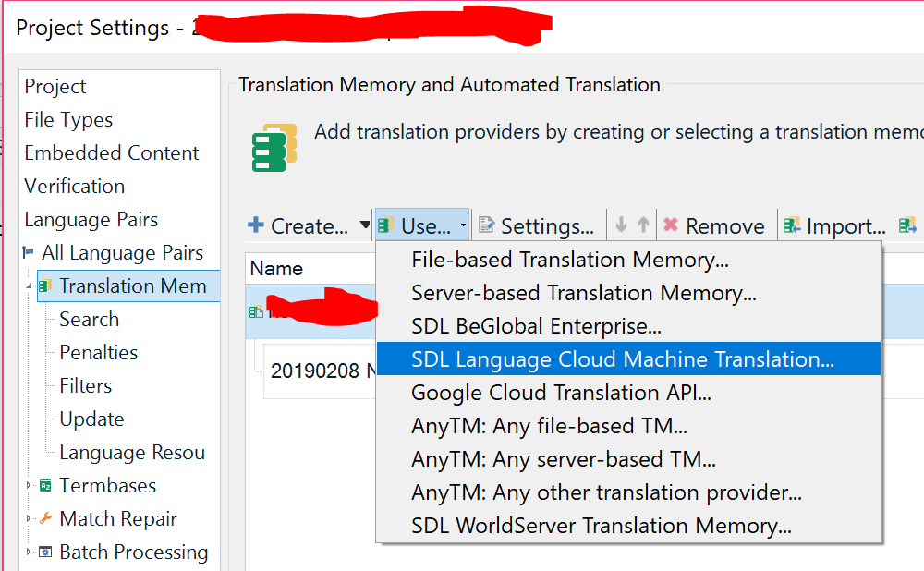Expand the Batch Processing node
924x571 pixels.
[x=29, y=553]
